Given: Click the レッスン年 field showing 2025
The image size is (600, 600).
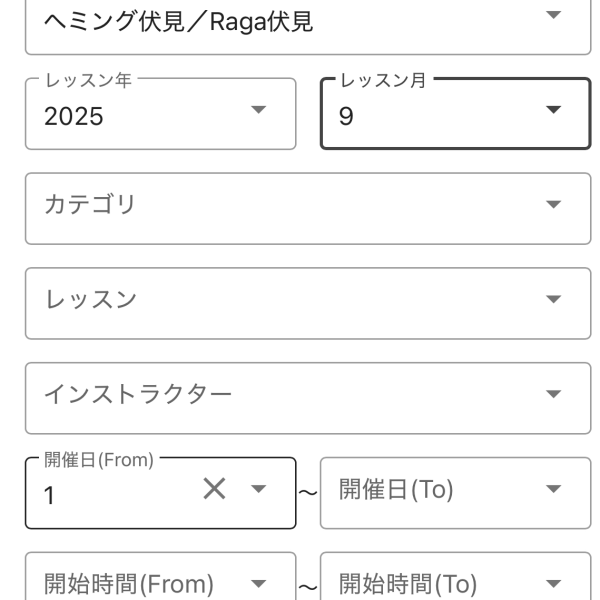Looking at the screenshot, I should click(x=130, y=116).
